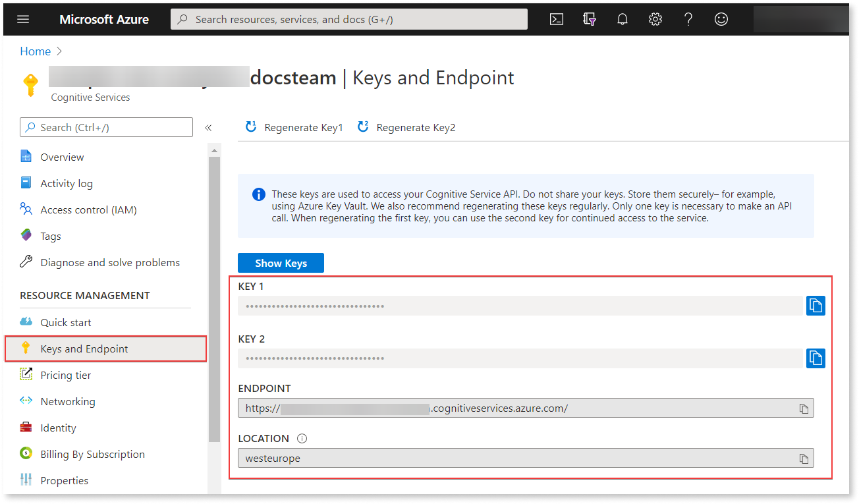Copy KEY 2 to clipboard
The width and height of the screenshot is (859, 504).
(x=816, y=358)
